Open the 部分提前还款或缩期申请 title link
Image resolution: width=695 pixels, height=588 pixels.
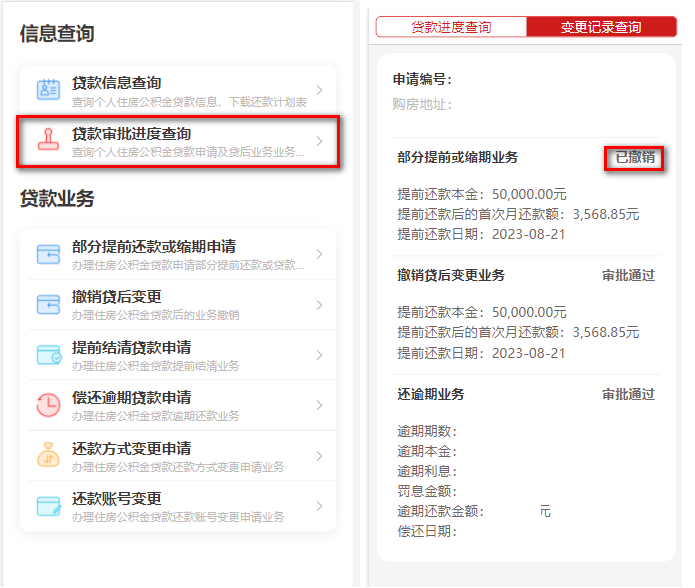pos(153,246)
